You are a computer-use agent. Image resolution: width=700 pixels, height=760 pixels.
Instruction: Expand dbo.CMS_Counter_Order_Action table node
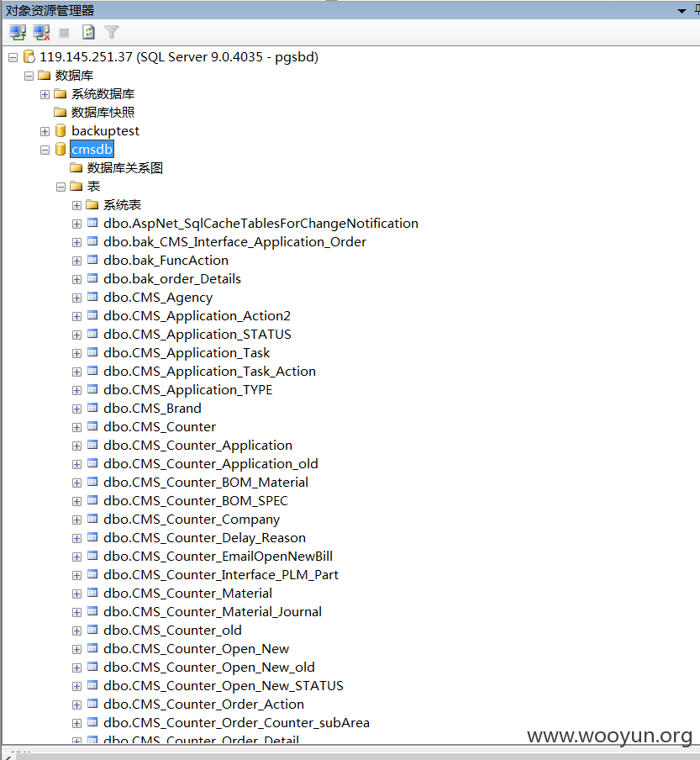pyautogui.click(x=77, y=705)
